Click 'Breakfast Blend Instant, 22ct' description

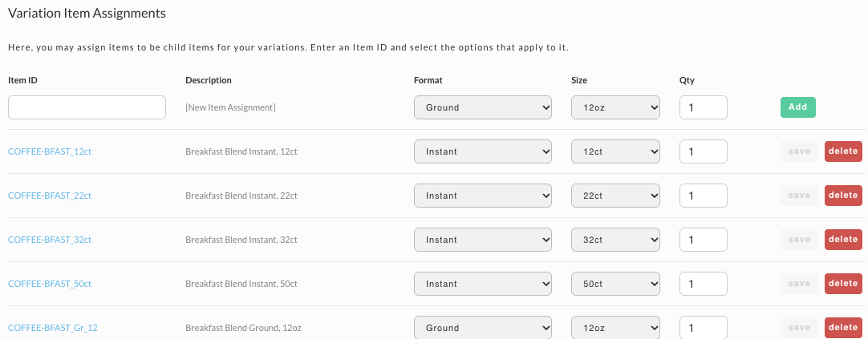point(241,196)
